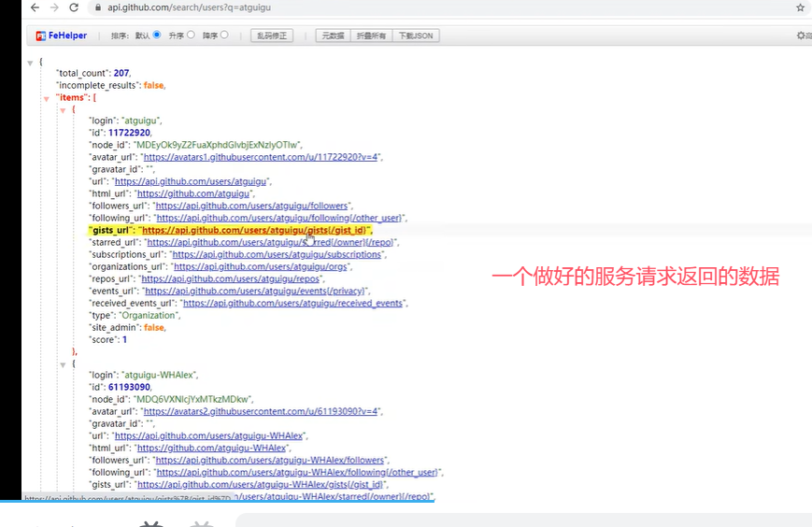Screen dimensions: 812x527
Task: Click the total_count value 207
Action: (121, 73)
